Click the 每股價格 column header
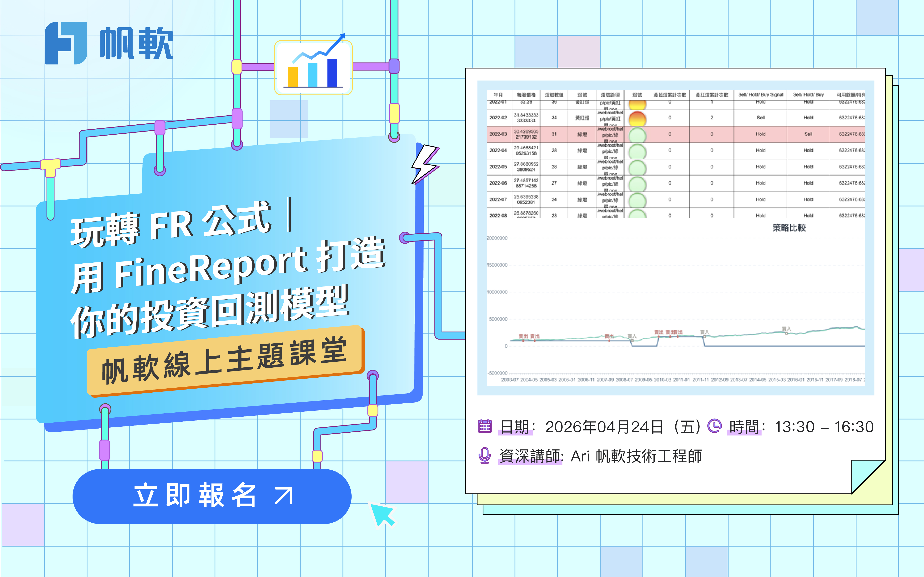 [526, 95]
